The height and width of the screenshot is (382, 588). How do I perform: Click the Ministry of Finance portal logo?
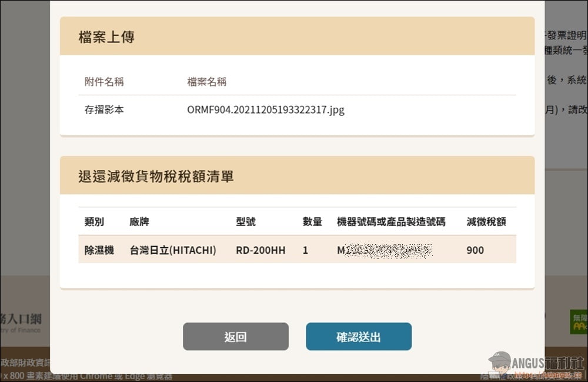pos(21,322)
